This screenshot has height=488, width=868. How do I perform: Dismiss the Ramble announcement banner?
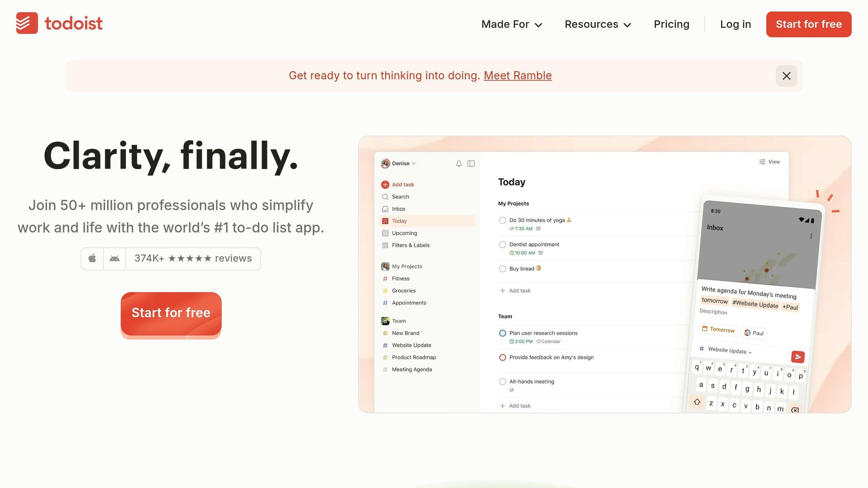(786, 76)
